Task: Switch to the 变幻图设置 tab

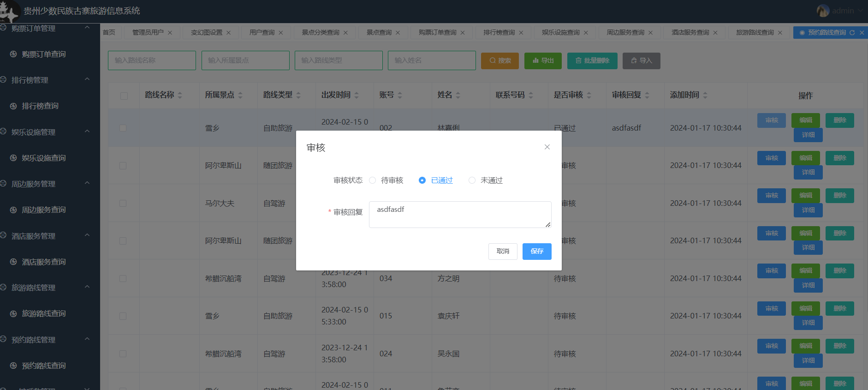Action: [x=207, y=32]
